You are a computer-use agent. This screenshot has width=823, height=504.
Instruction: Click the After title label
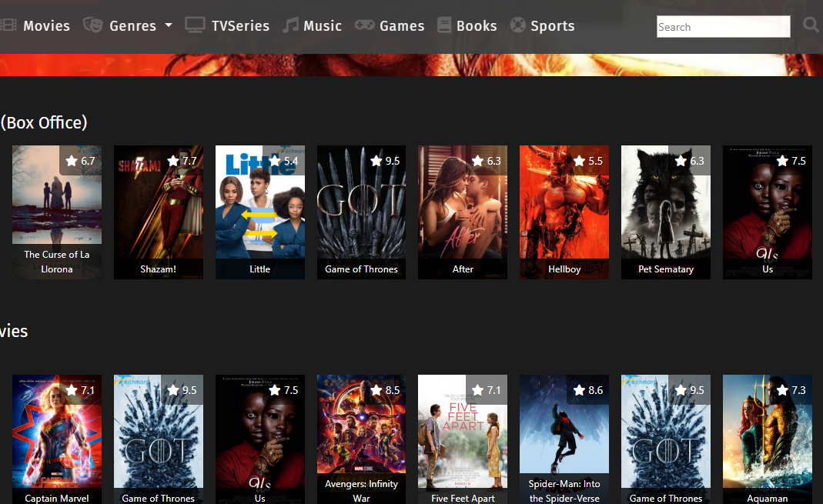point(463,269)
